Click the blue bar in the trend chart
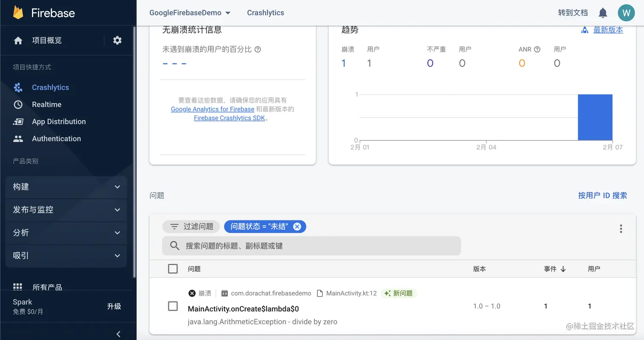644x340 pixels. click(595, 117)
